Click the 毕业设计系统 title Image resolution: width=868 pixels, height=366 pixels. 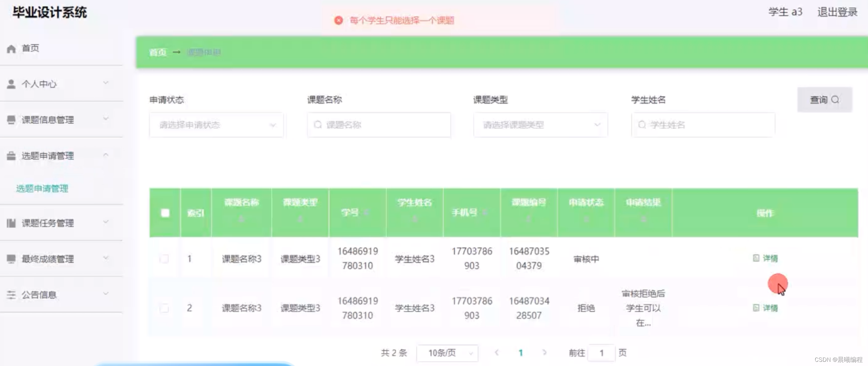tap(50, 13)
